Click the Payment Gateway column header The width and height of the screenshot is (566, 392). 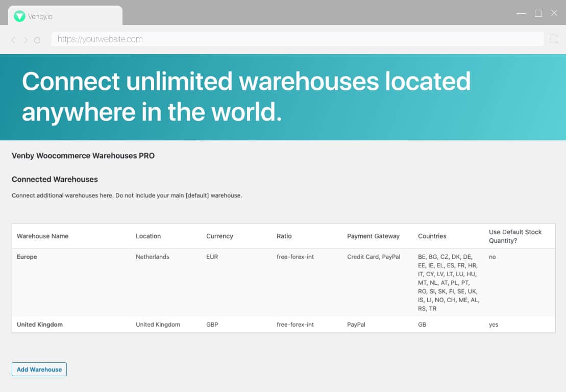pos(373,236)
